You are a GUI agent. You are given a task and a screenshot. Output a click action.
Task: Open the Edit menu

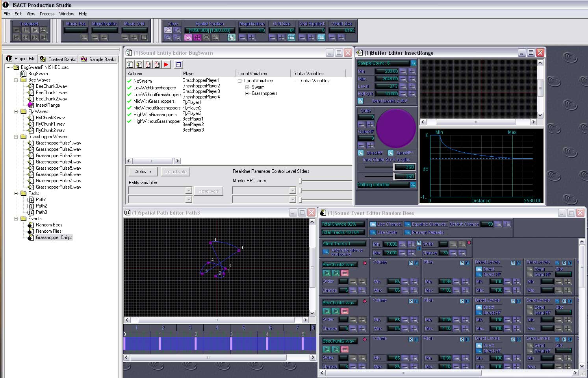coord(18,14)
